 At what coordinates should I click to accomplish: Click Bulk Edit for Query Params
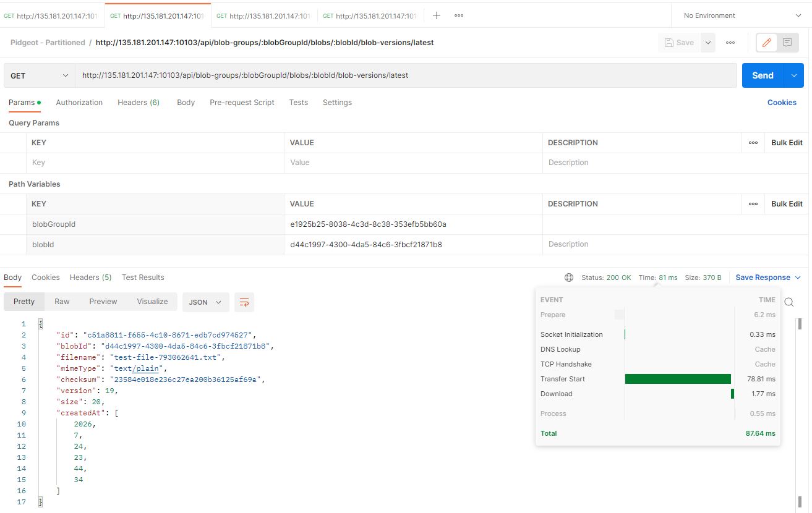787,143
